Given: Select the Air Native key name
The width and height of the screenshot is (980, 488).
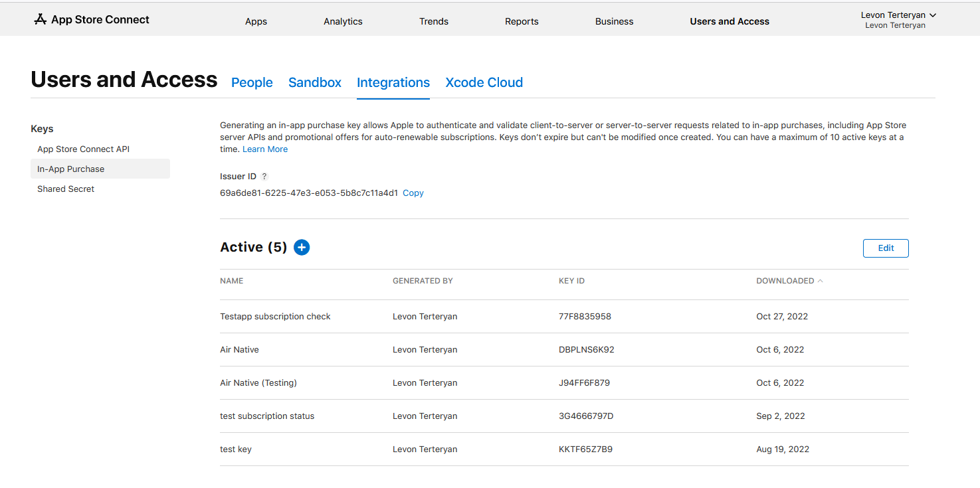Looking at the screenshot, I should [x=239, y=350].
